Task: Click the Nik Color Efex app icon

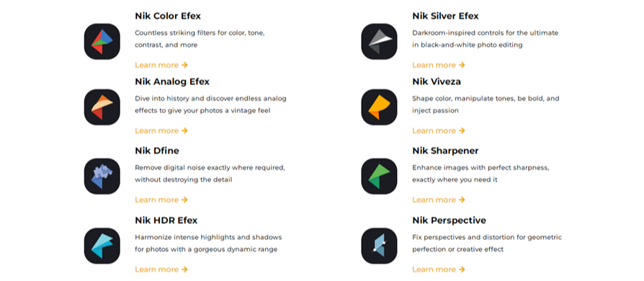Action: point(102,42)
